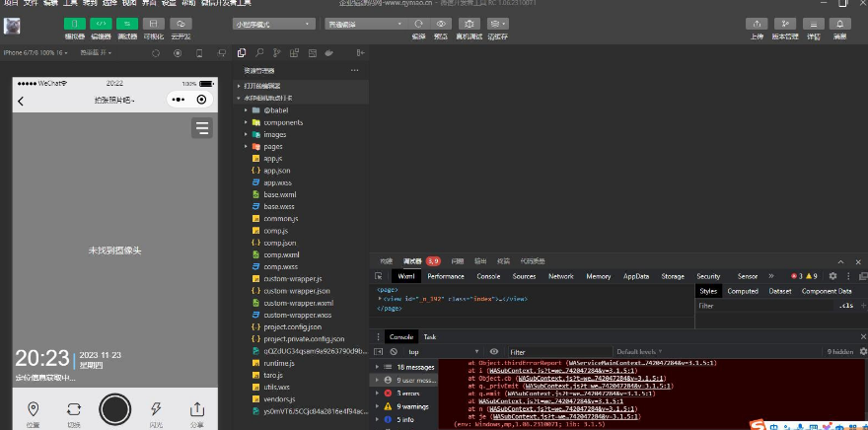Click the clear console icon
Screen dimensions: 868x430
[393, 351]
